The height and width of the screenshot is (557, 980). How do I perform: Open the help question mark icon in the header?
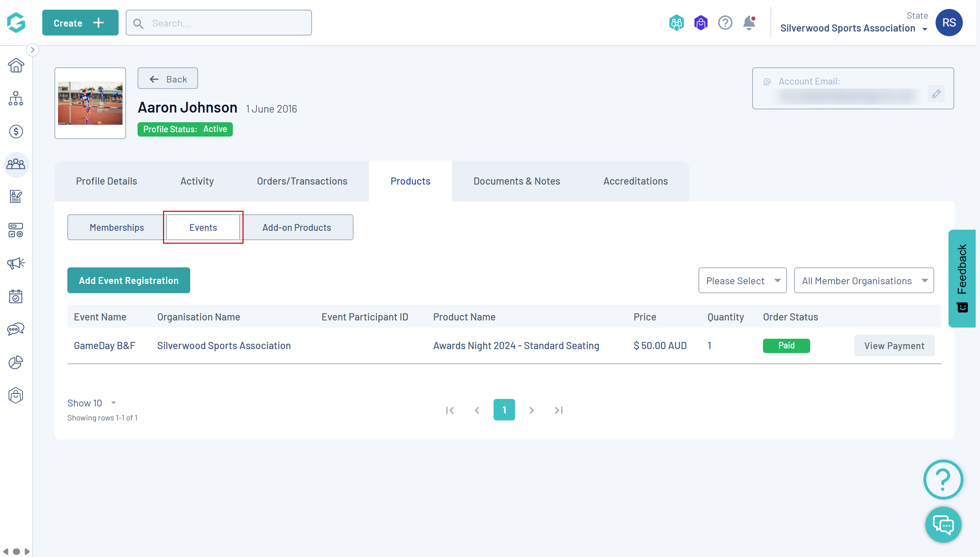[725, 23]
